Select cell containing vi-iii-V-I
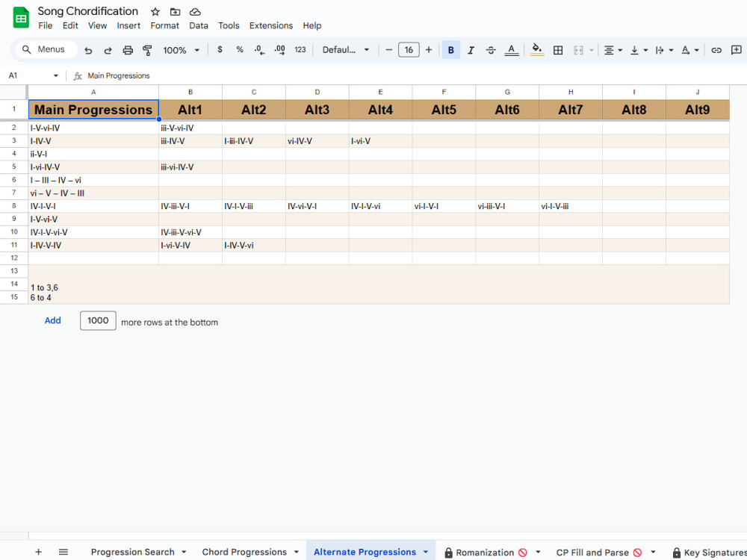 click(507, 206)
